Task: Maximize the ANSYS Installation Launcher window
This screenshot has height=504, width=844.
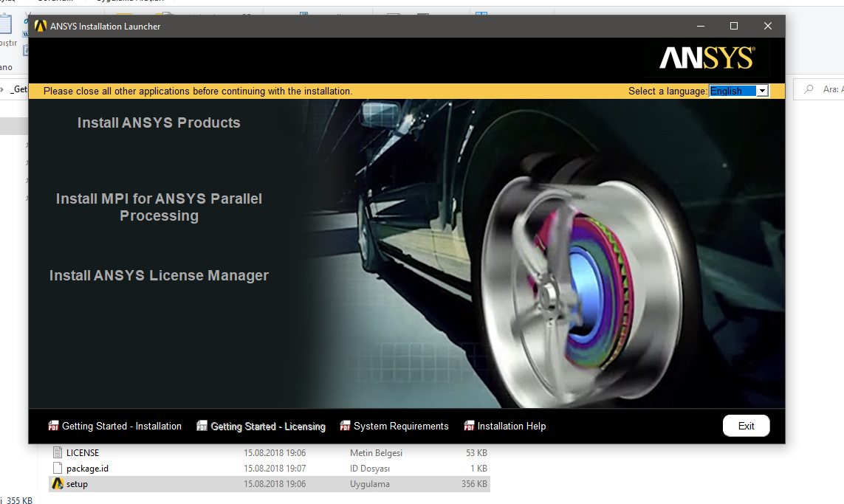Action: pos(734,26)
